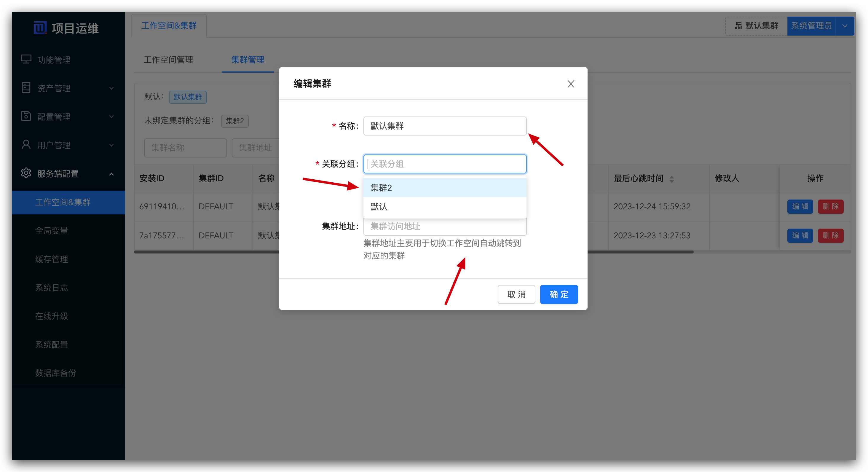Sort the table by 最后心跳时间
868x472 pixels.
672,179
